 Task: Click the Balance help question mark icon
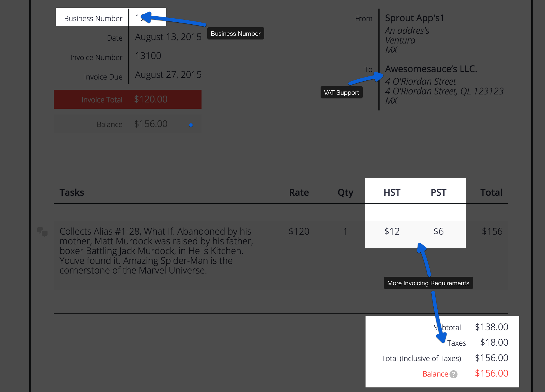pyautogui.click(x=453, y=374)
